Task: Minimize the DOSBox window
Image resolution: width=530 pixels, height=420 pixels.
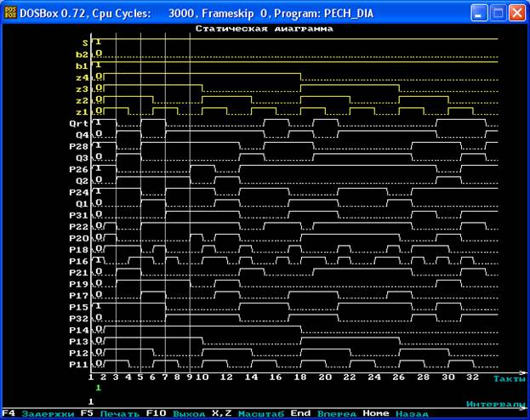Action: (x=481, y=12)
